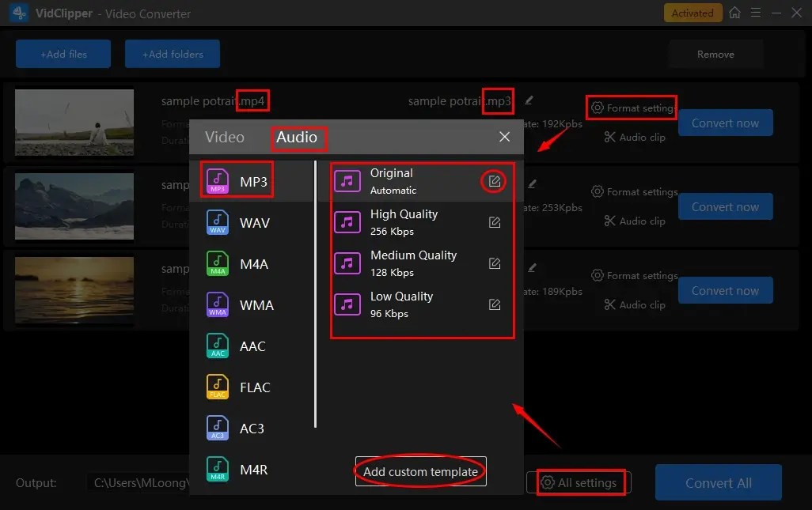The image size is (812, 510).
Task: Edit the Original Automatic preset
Action: pyautogui.click(x=494, y=181)
